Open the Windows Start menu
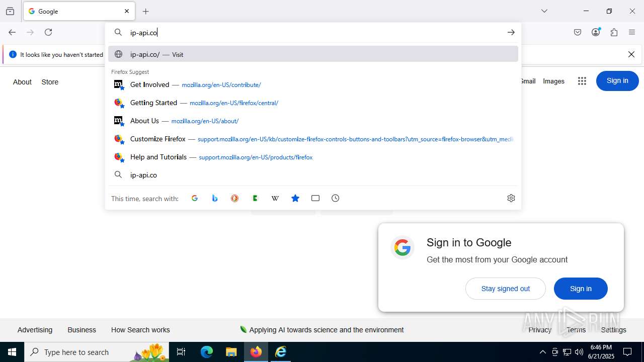The width and height of the screenshot is (644, 362). pos(12,352)
